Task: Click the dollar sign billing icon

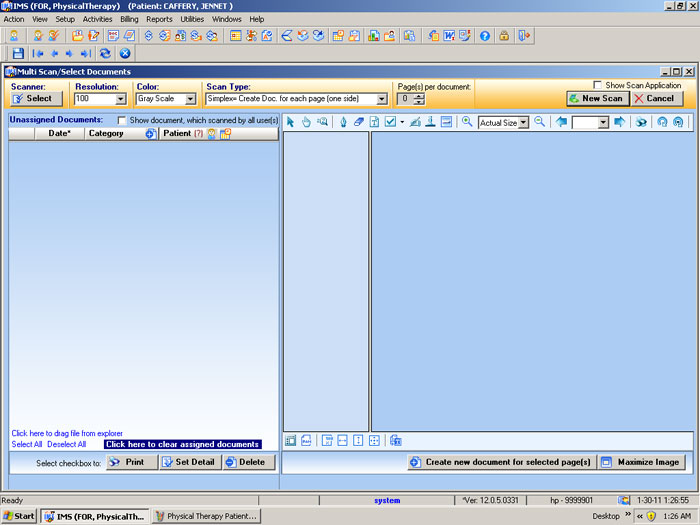Action: 149,36
